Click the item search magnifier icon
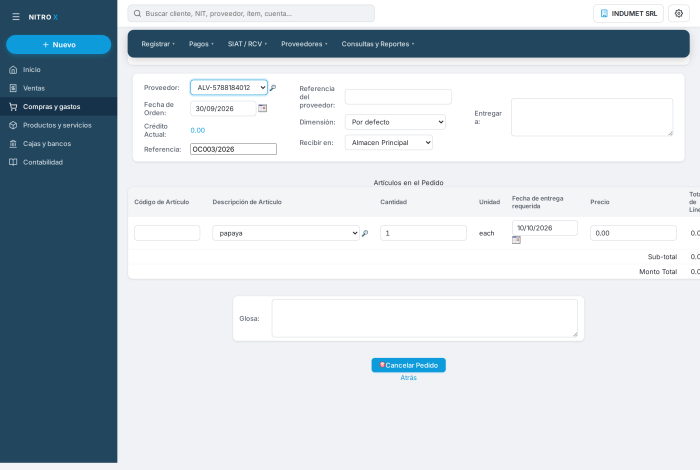The width and height of the screenshot is (700, 470). [x=365, y=233]
